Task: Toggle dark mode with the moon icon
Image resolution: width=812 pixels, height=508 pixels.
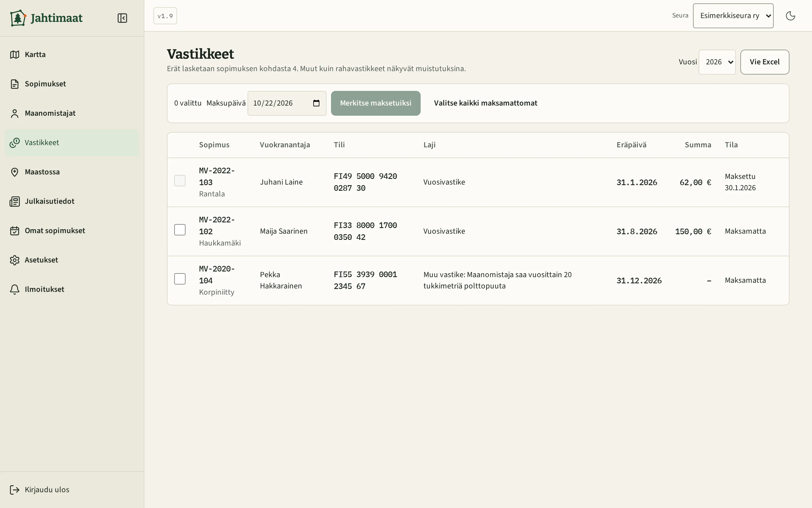Action: (790, 16)
